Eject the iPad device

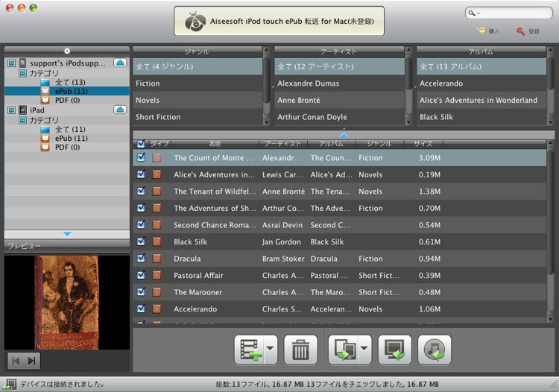(120, 110)
